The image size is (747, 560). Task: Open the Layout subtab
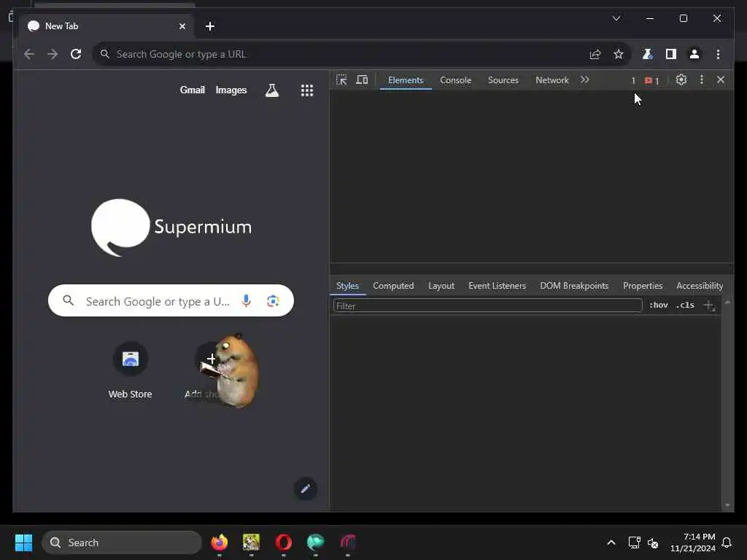click(x=441, y=286)
